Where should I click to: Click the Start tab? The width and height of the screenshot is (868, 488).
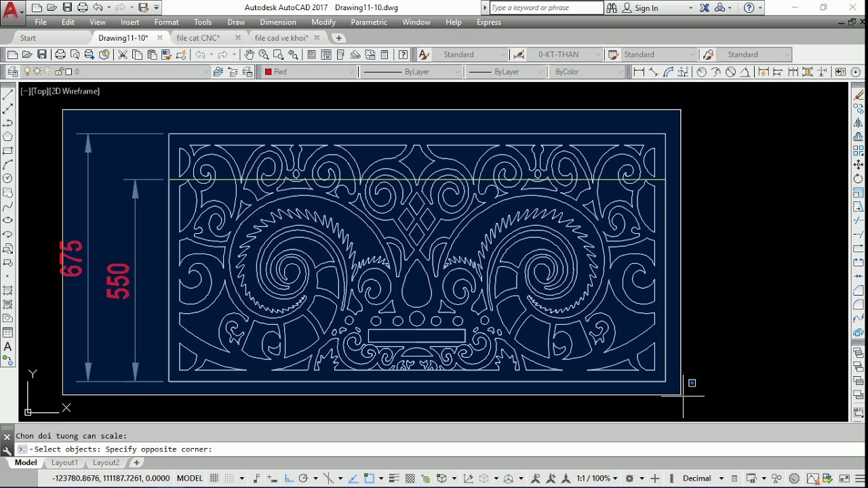tap(28, 38)
